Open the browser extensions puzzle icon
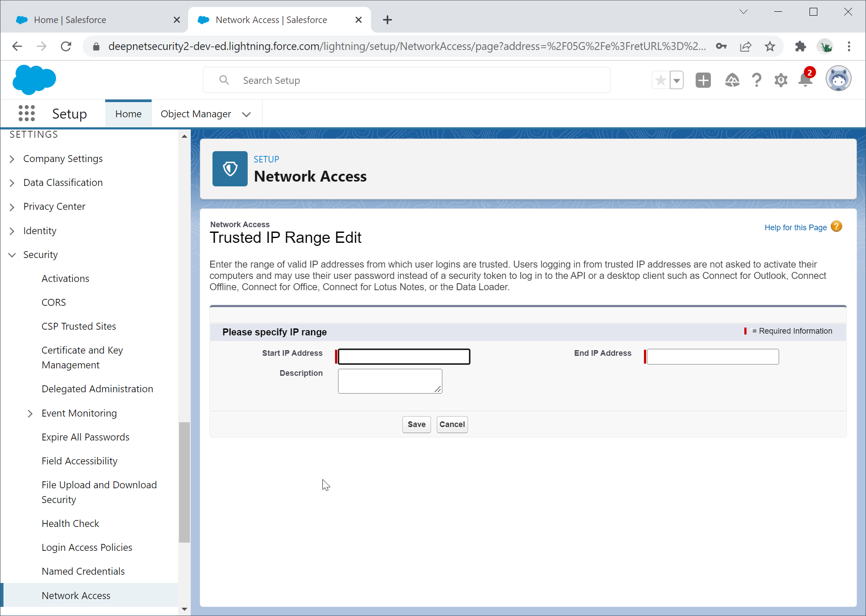The width and height of the screenshot is (866, 616). 800,46
